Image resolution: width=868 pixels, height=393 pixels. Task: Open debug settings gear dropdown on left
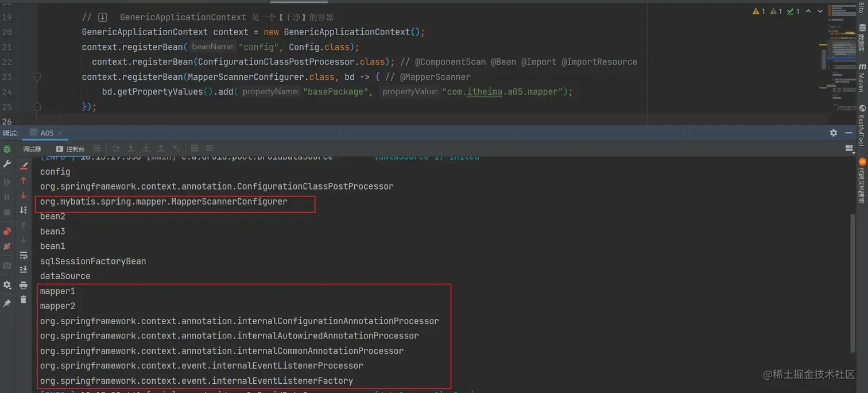tap(7, 285)
